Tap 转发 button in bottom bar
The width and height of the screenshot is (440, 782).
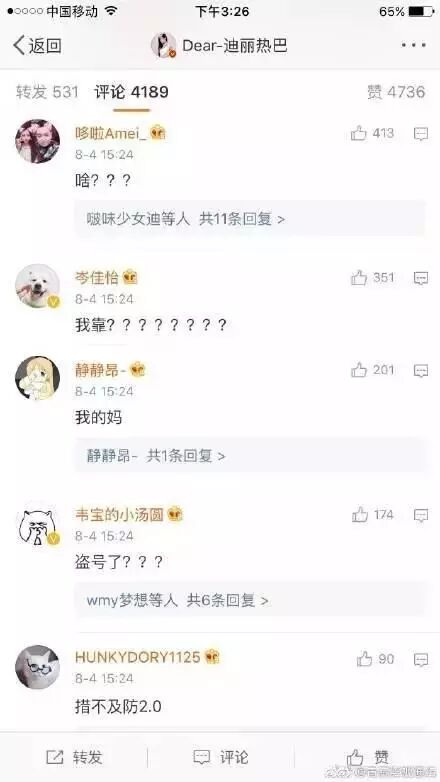[74, 757]
